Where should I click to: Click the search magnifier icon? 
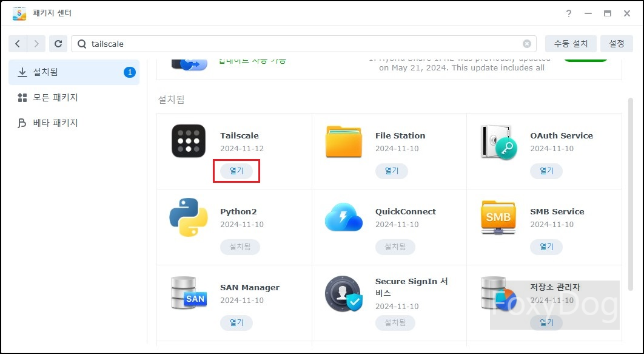(82, 44)
